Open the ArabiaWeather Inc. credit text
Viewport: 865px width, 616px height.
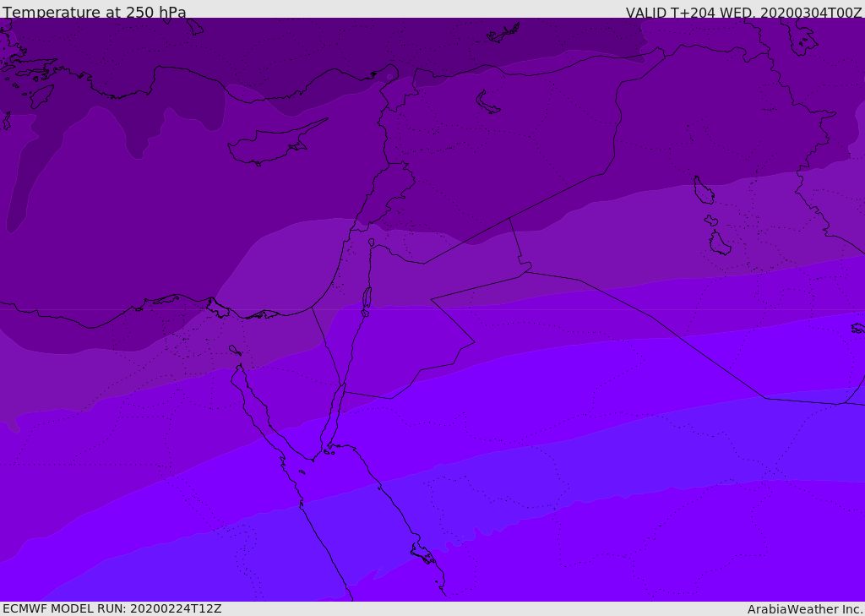pyautogui.click(x=804, y=609)
